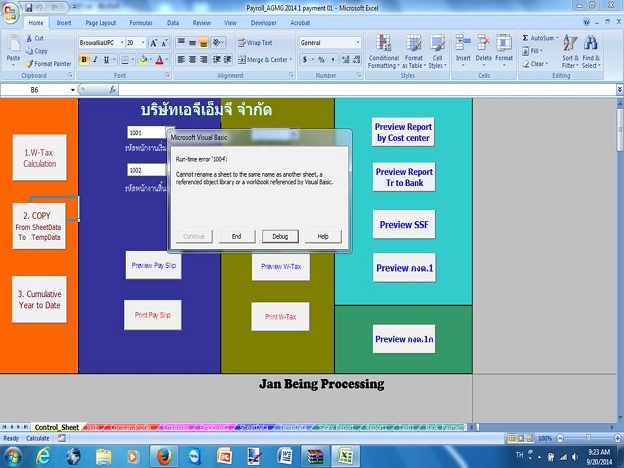Toggle Wrap Text option

[x=255, y=43]
